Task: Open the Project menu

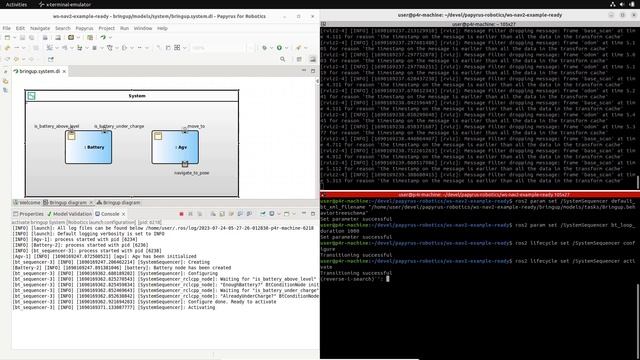Action: [107, 28]
